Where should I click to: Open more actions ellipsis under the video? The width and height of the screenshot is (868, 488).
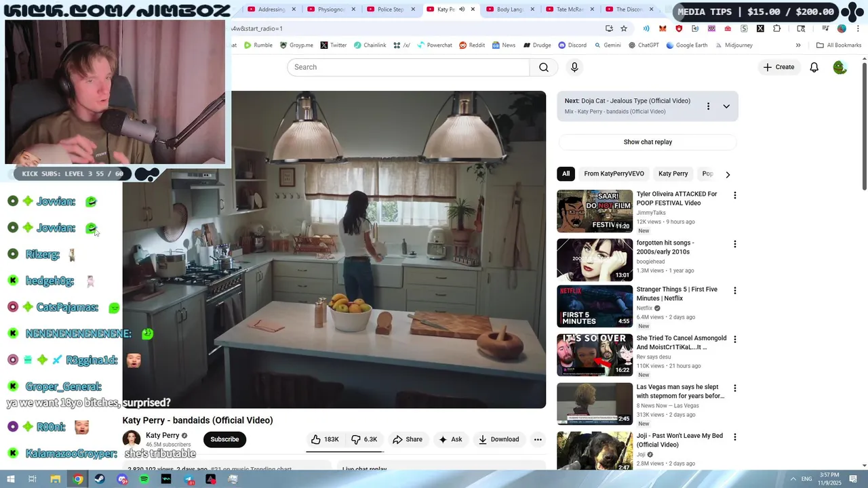tap(538, 439)
